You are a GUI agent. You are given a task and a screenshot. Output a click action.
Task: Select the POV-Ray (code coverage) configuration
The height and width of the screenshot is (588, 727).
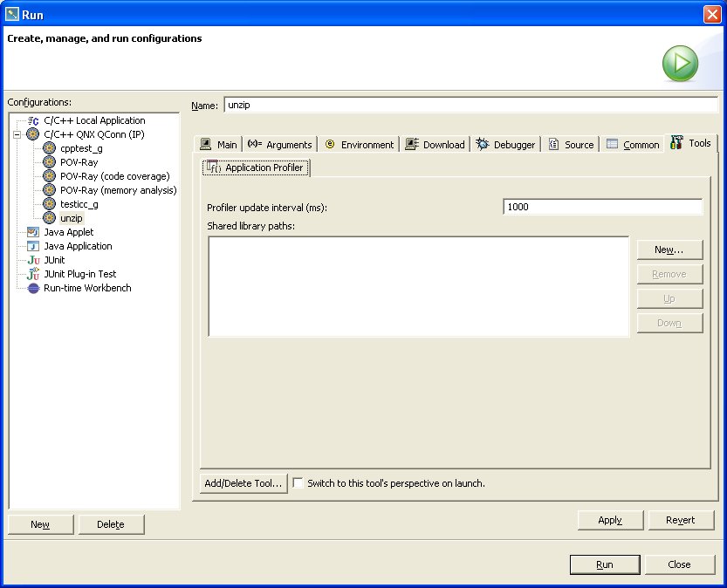point(50,176)
